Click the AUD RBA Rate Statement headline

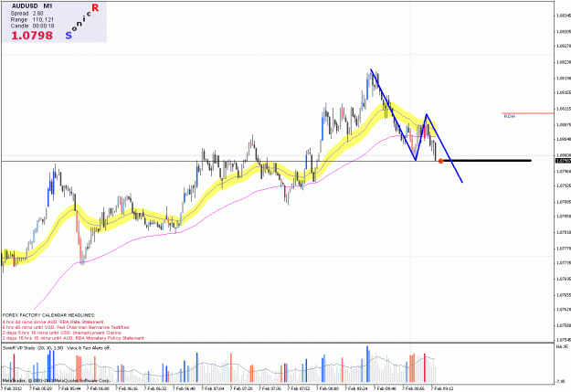click(x=53, y=322)
